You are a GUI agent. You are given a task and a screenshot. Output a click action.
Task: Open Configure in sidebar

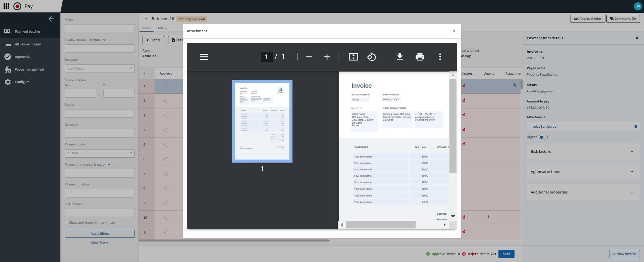(22, 82)
